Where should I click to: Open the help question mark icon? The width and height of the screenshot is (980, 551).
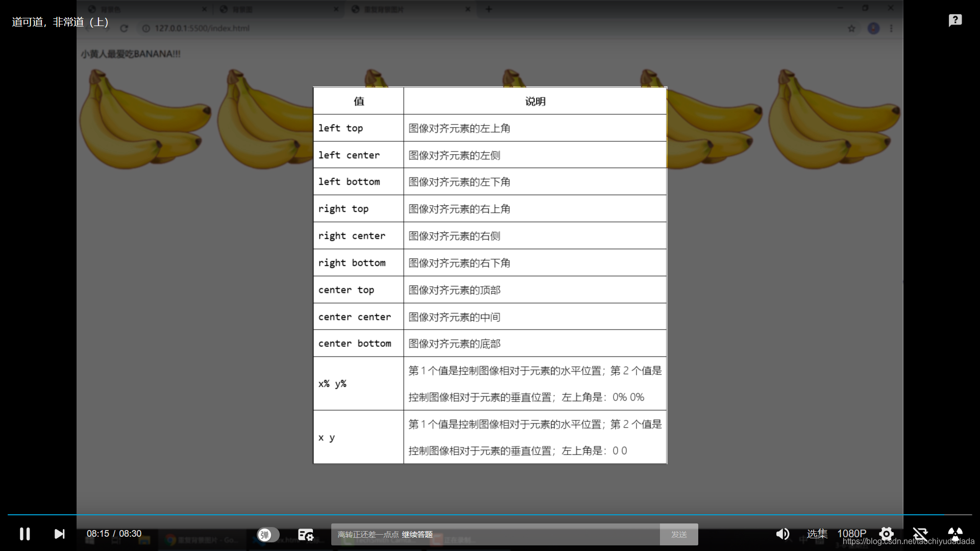pos(955,20)
